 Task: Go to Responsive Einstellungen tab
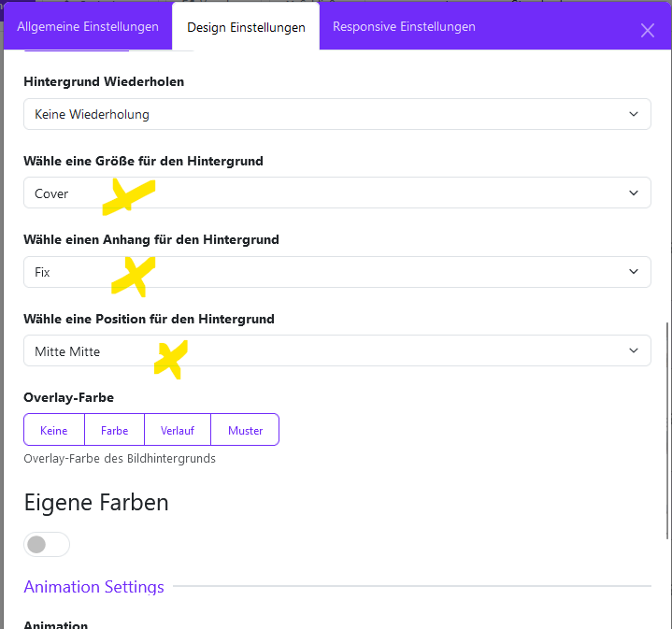point(404,27)
